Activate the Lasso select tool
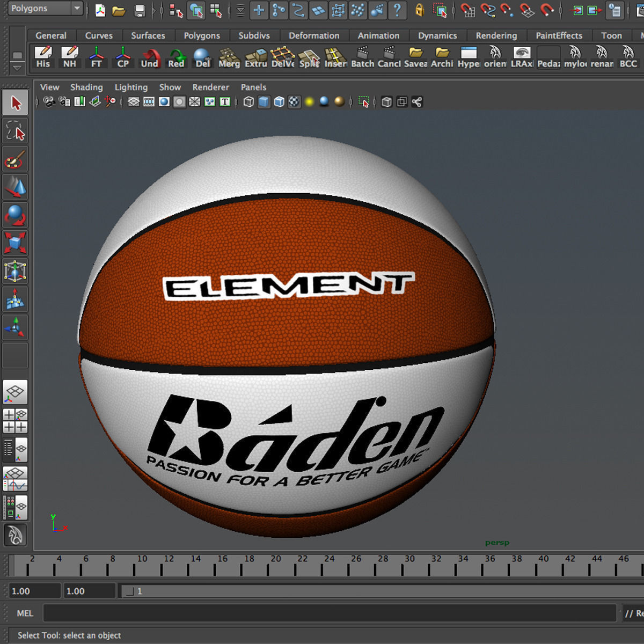 pyautogui.click(x=16, y=131)
